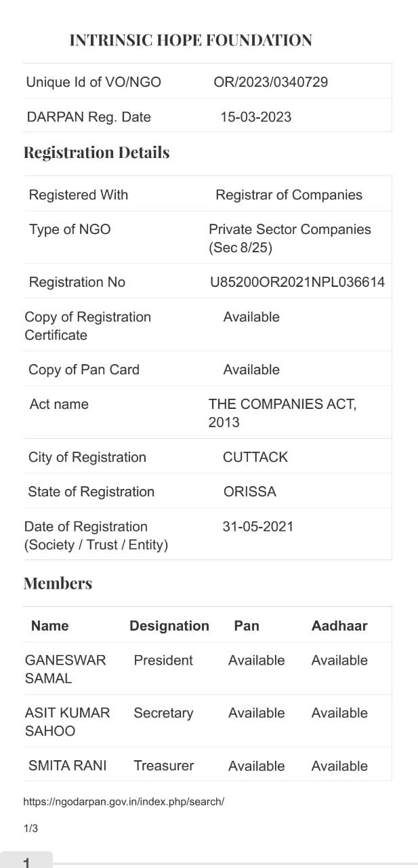Click Available beside Copy of Registration Certificate
Screen dimensions: 418x868
[x=251, y=317]
